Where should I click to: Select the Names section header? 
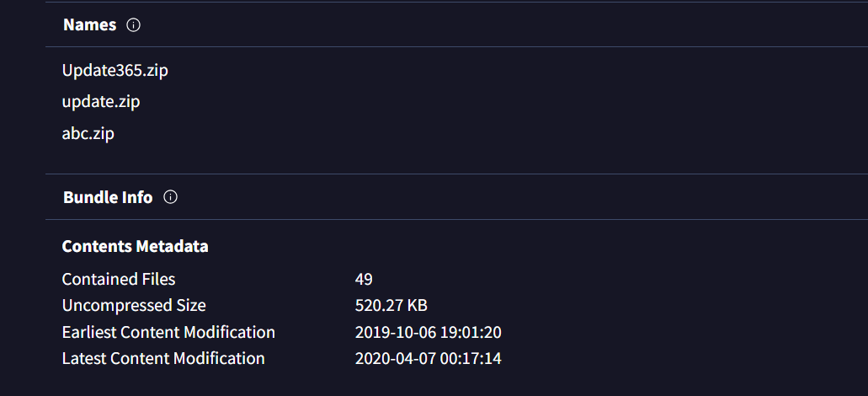click(90, 25)
